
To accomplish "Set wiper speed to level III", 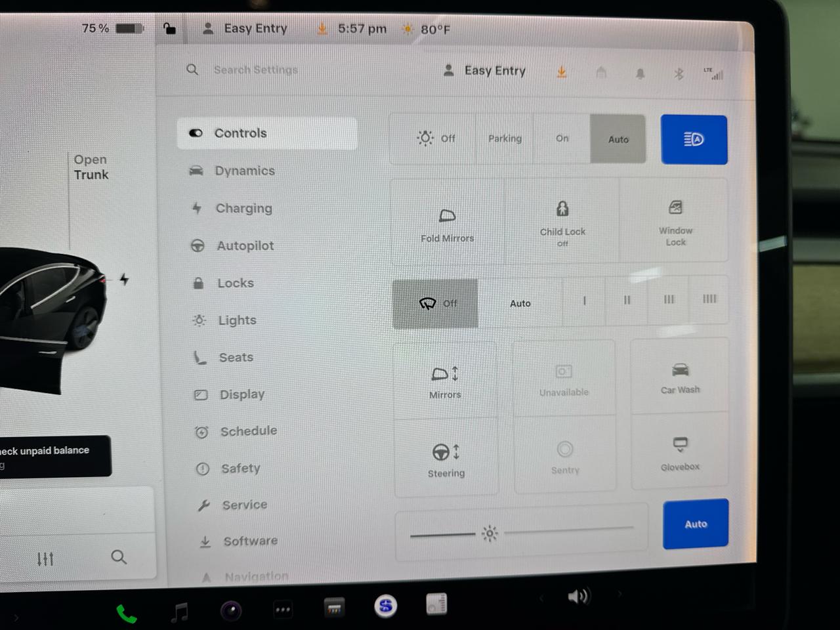I will tap(668, 301).
